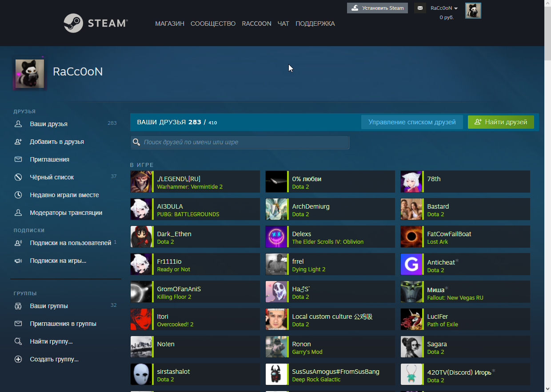This screenshot has width=551, height=392.
Task: Click the Steam logo in the header
Action: pyautogui.click(x=96, y=23)
